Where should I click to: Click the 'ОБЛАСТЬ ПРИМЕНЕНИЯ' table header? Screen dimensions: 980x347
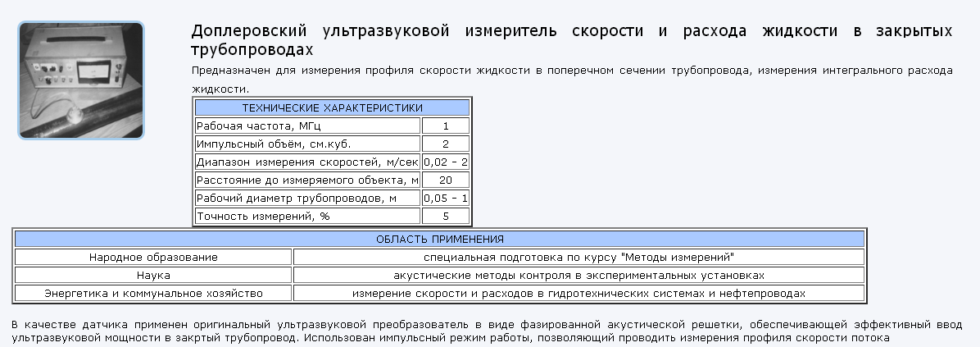click(x=439, y=240)
